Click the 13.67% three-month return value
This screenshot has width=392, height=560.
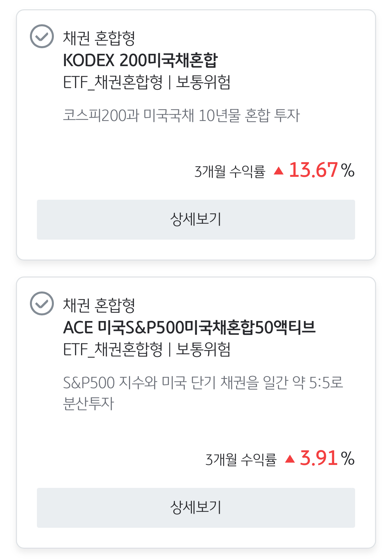click(x=313, y=170)
